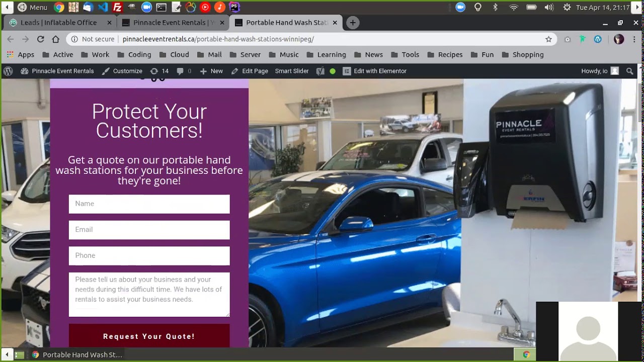
Task: Open the Chrome profile avatar
Action: point(619,39)
